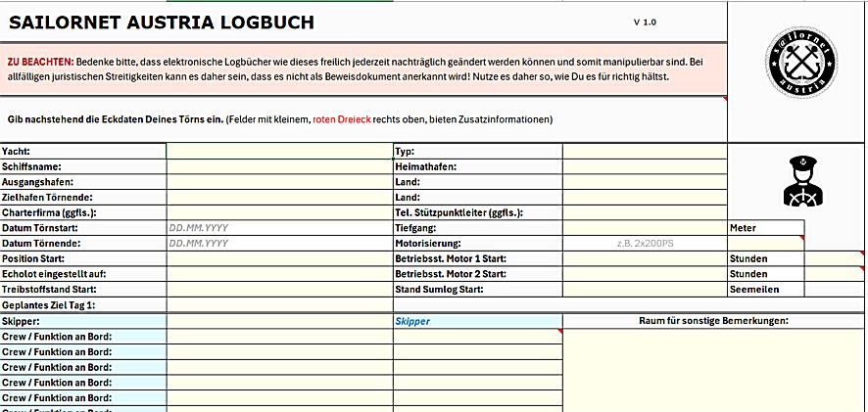This screenshot has height=412, width=868.
Task: Click the Zielhafen Törnende input cell
Action: click(x=279, y=197)
